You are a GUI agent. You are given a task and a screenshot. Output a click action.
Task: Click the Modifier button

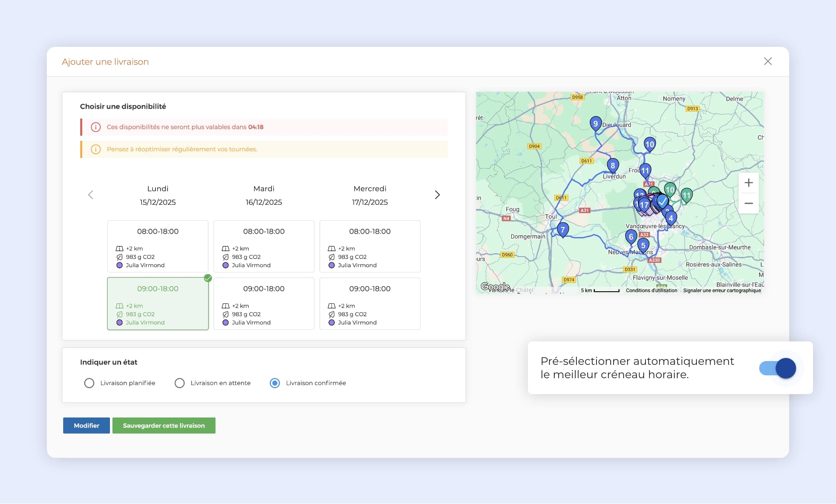click(x=87, y=425)
